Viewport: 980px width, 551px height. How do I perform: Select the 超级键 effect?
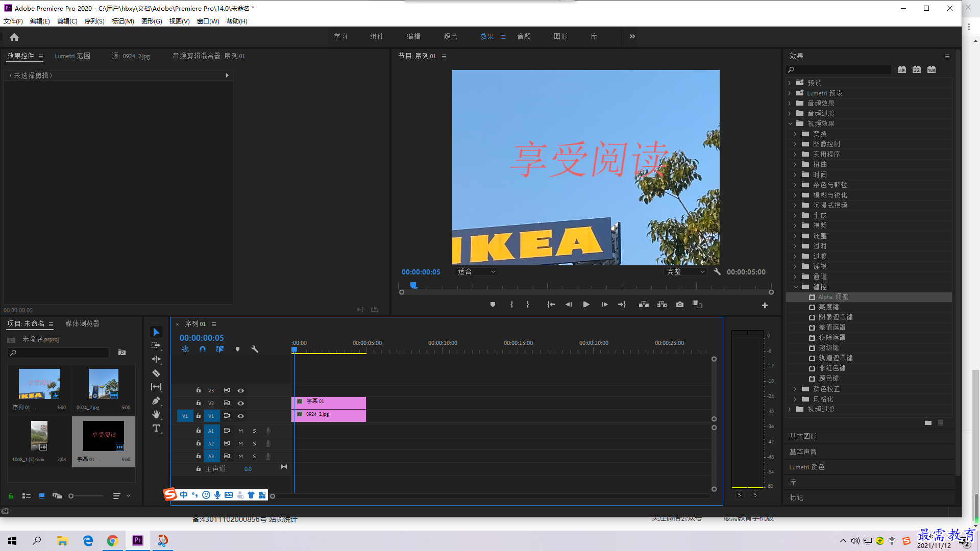point(828,347)
